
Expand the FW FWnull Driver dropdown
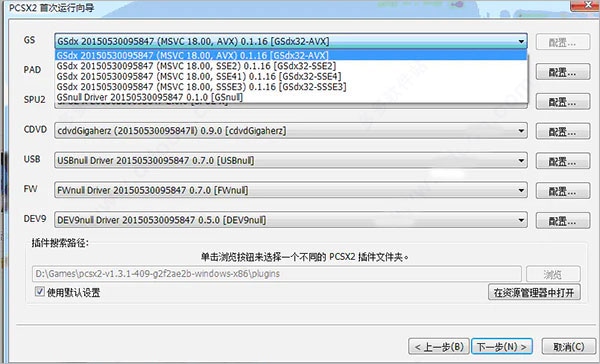click(291, 190)
